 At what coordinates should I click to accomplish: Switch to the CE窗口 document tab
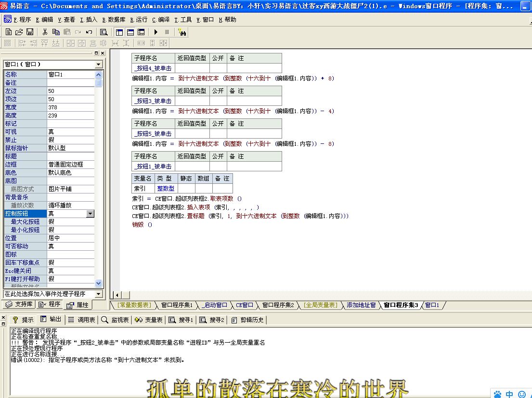pyautogui.click(x=245, y=305)
